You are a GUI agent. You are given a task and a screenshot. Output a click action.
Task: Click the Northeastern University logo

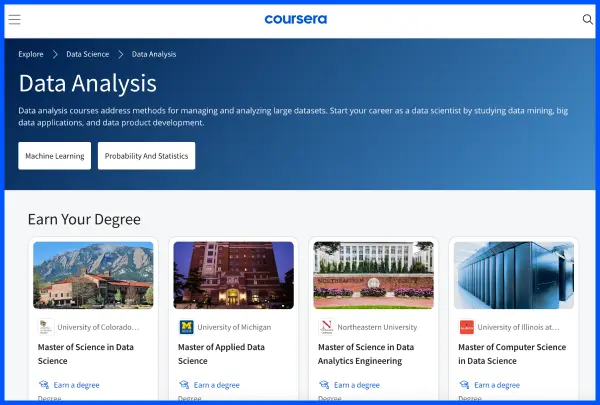(326, 327)
